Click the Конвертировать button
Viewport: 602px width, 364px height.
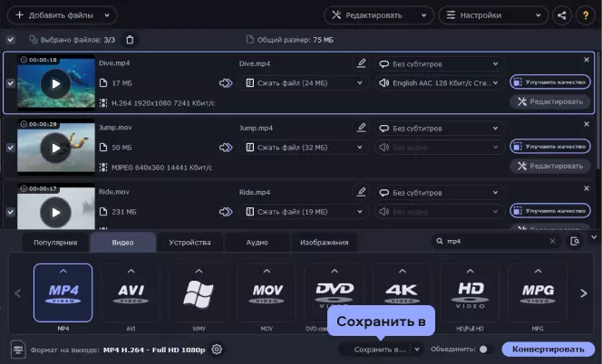(549, 350)
